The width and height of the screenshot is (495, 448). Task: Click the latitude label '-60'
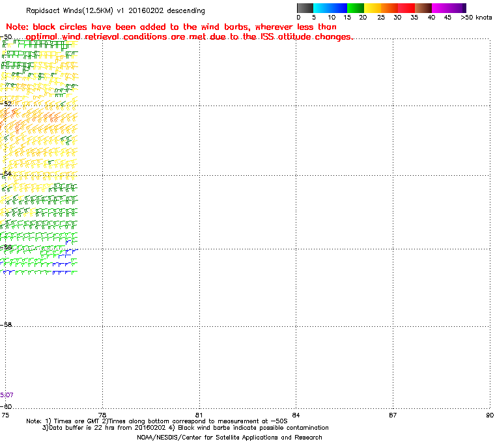[x=6, y=406]
